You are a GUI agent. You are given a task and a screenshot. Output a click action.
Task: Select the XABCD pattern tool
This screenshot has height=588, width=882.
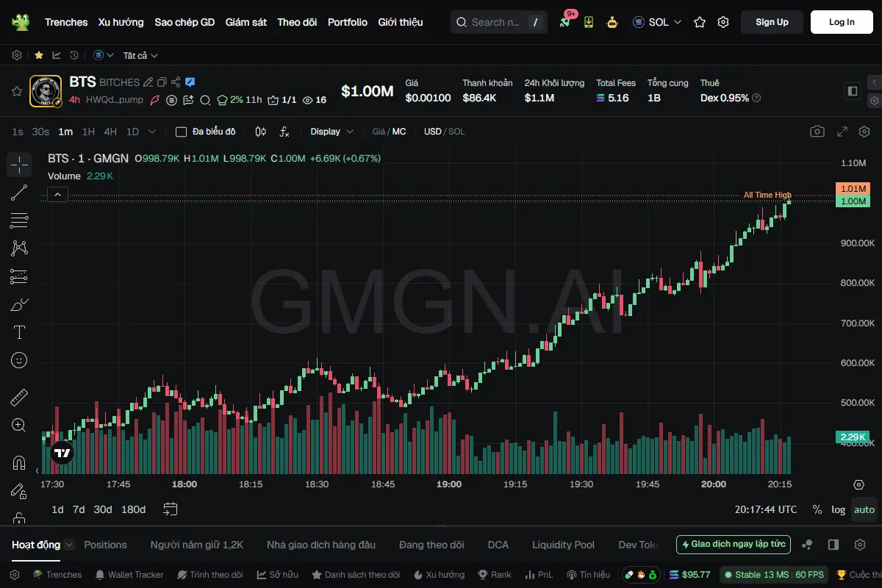point(19,248)
